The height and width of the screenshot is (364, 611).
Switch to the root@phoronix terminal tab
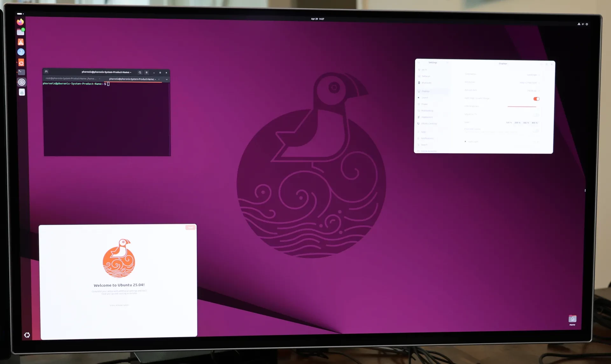[x=71, y=79]
